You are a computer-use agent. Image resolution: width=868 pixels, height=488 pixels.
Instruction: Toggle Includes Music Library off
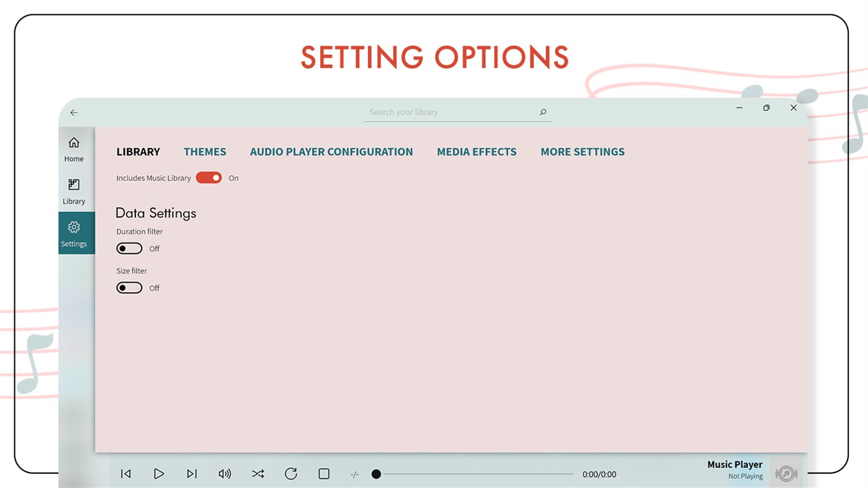pyautogui.click(x=208, y=177)
